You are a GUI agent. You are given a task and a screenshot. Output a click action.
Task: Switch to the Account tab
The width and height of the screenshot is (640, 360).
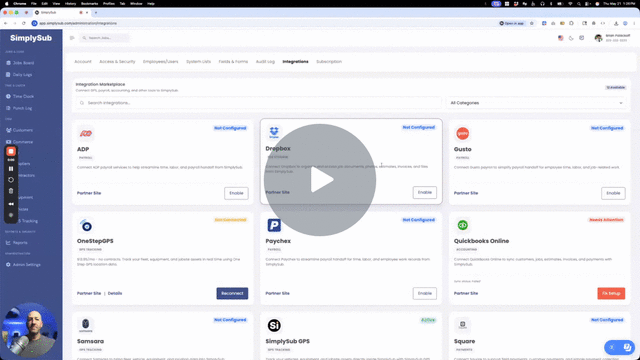point(83,62)
